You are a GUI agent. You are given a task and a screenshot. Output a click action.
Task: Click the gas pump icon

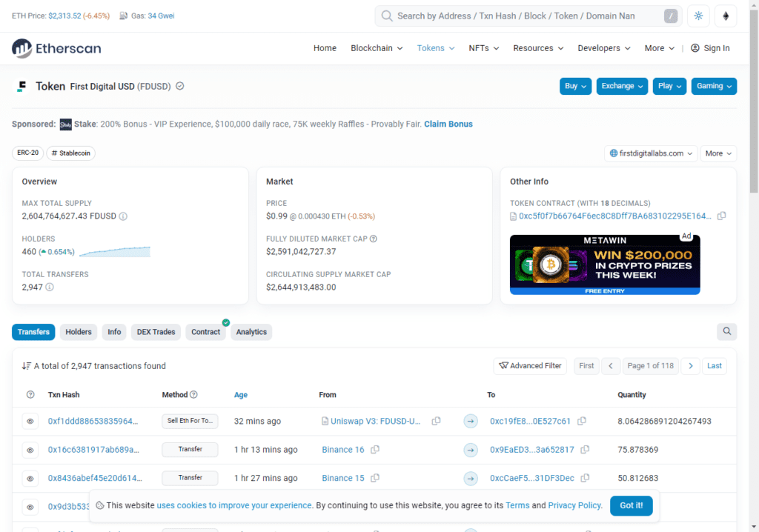(124, 16)
